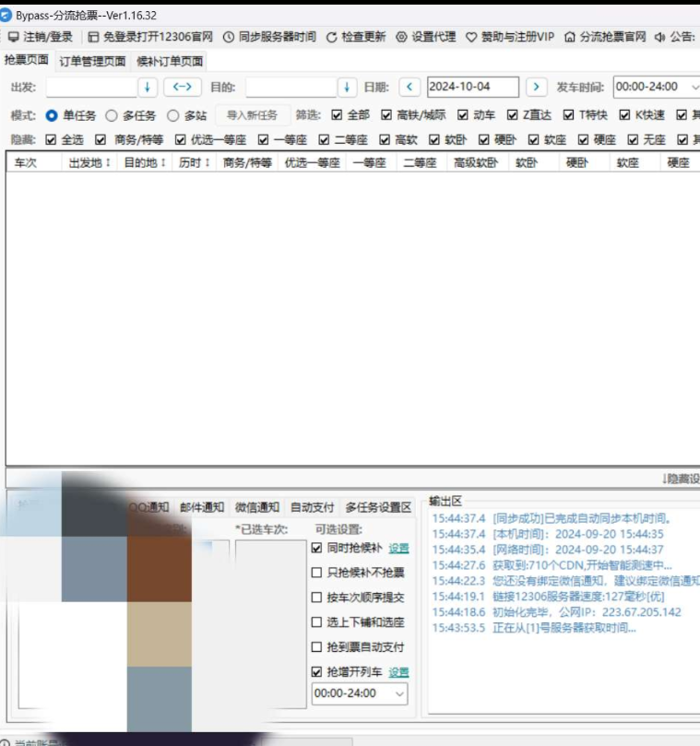Click 导入新任务 button
700x746 pixels.
[252, 115]
